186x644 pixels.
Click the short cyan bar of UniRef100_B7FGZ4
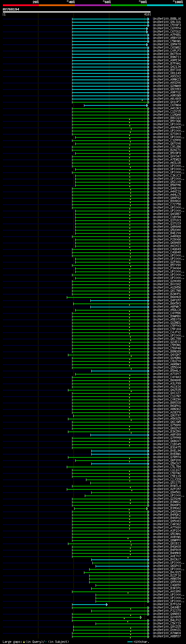90,604
